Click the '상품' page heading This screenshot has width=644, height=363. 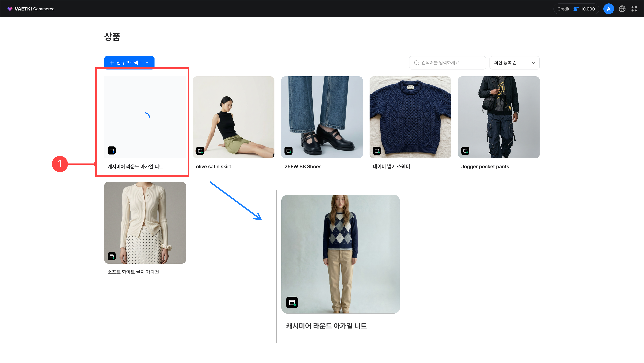pyautogui.click(x=112, y=37)
